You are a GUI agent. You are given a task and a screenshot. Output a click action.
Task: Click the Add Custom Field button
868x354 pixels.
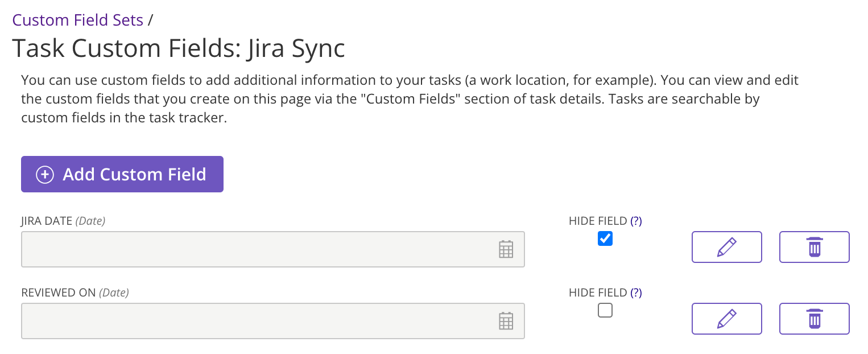122,174
